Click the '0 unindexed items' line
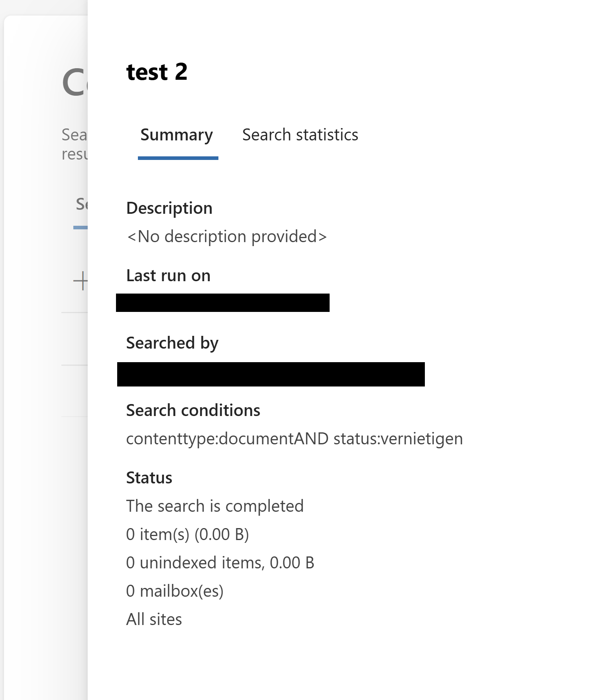609x700 pixels. (x=220, y=563)
